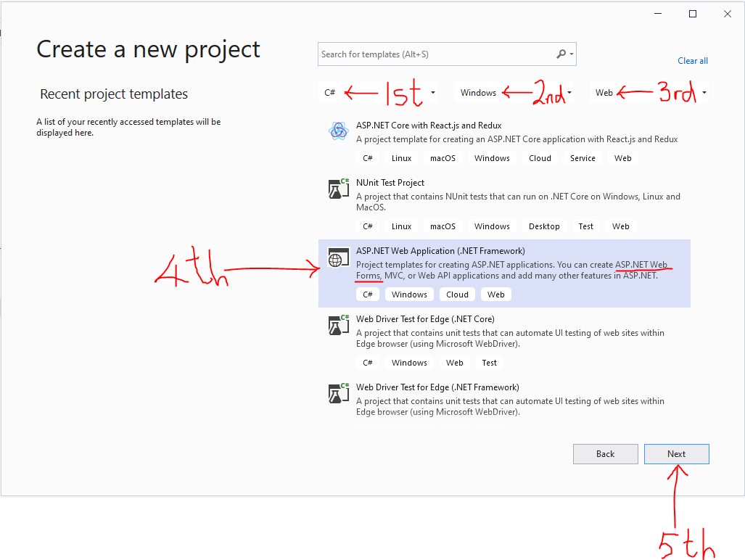This screenshot has height=560, width=745.
Task: Select Web Driver Test for Edge (.NET Core)
Action: (425, 319)
